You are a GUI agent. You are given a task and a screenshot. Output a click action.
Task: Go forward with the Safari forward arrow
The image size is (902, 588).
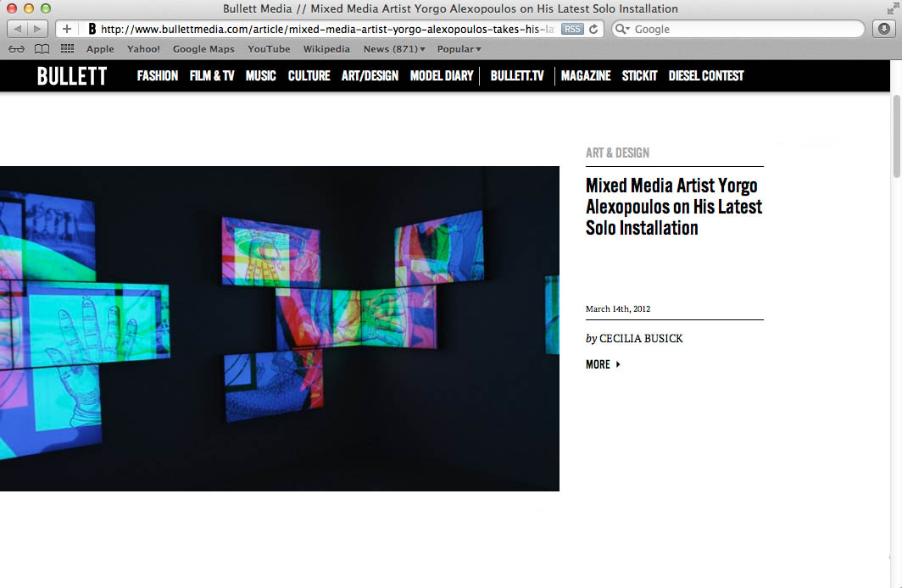(36, 29)
